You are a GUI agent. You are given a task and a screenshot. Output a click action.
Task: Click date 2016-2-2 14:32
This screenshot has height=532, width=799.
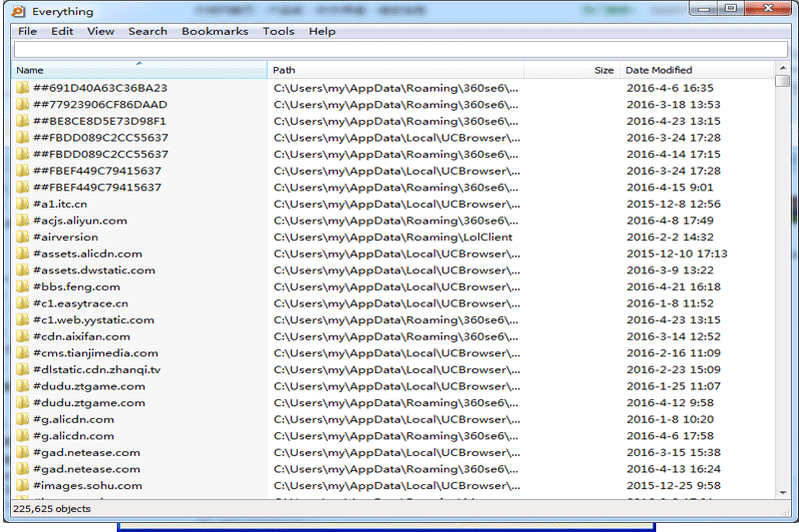point(669,238)
